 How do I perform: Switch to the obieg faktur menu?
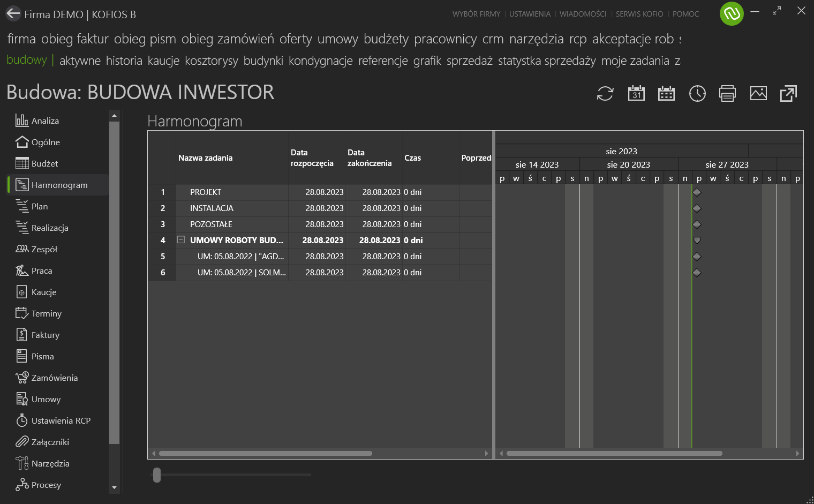(74, 39)
